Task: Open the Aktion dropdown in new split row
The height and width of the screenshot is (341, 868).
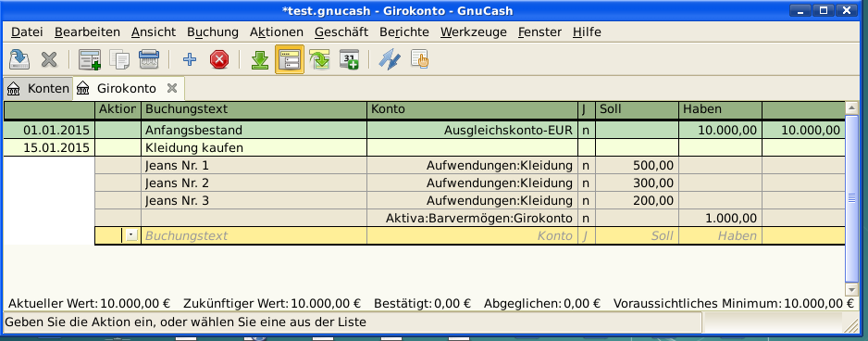Action: 131,235
